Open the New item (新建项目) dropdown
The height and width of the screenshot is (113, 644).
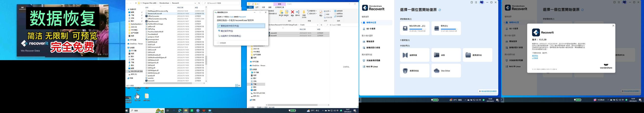click(313, 11)
